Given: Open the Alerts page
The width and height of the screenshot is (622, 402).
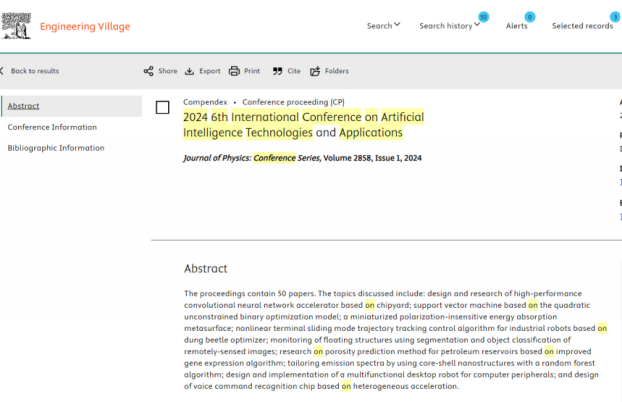Looking at the screenshot, I should tap(516, 26).
